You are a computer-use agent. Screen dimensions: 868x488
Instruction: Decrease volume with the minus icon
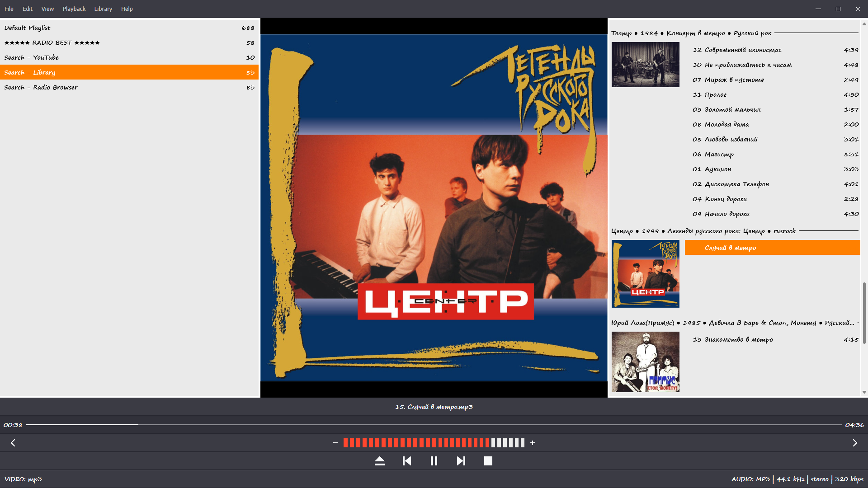335,443
